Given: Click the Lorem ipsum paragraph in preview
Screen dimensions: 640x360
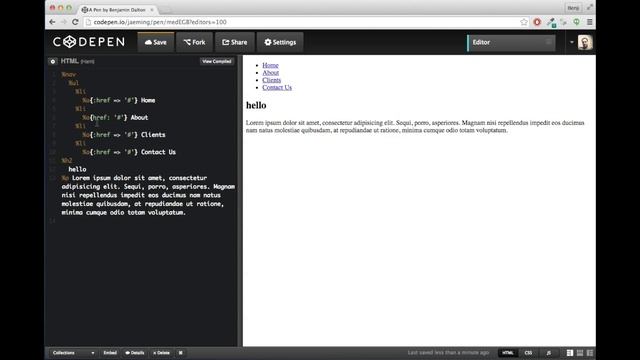Looking at the screenshot, I should pos(415,127).
